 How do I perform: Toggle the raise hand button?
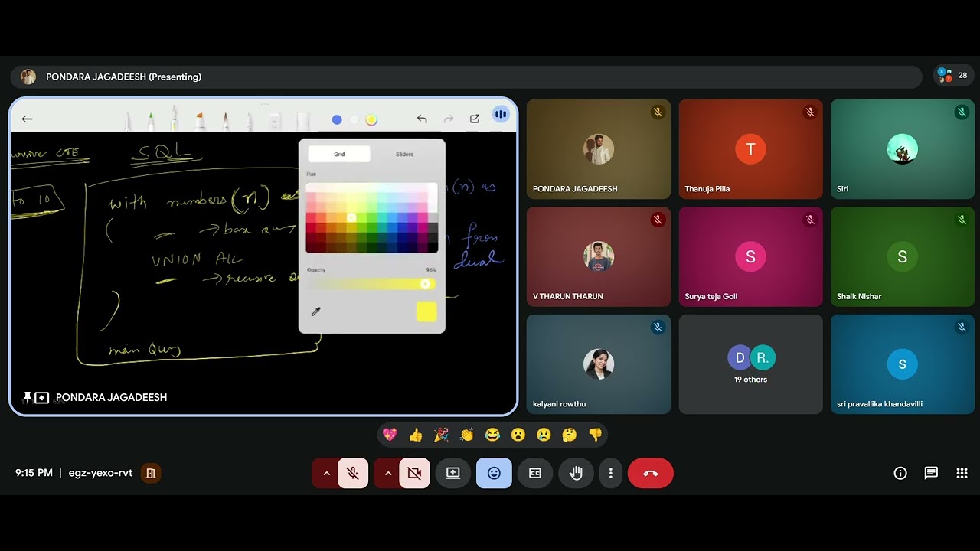pyautogui.click(x=576, y=473)
